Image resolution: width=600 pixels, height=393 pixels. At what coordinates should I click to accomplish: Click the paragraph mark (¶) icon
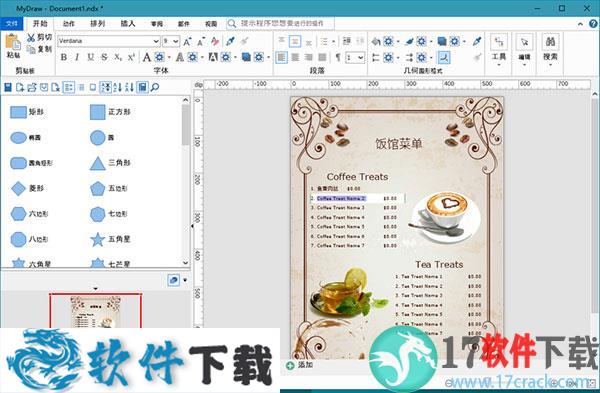[338, 57]
